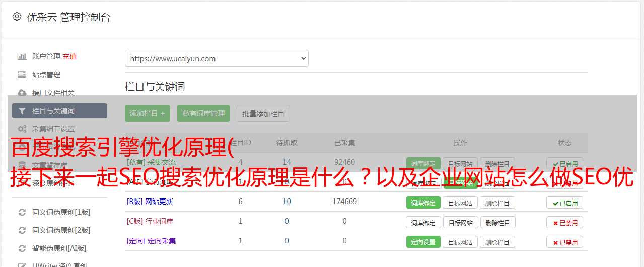This screenshot has height=267, width=644.
Task: Click the 已采集 value 92460
Action: click(x=345, y=162)
